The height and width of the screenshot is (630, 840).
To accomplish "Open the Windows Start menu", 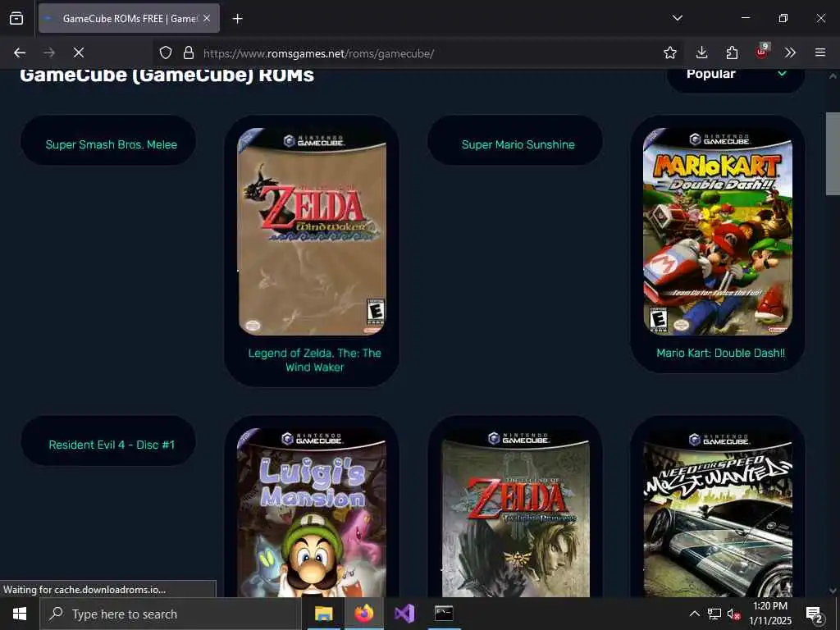I will point(20,614).
